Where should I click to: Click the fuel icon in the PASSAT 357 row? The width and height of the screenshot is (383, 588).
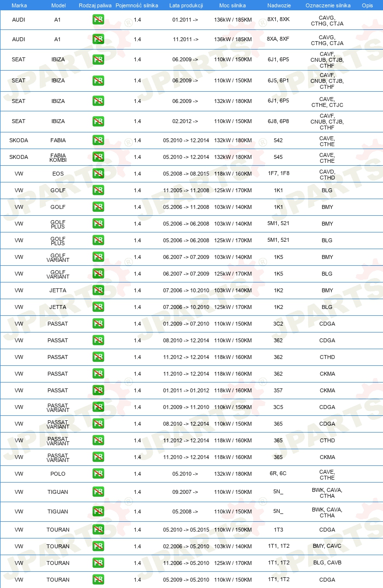(98, 390)
